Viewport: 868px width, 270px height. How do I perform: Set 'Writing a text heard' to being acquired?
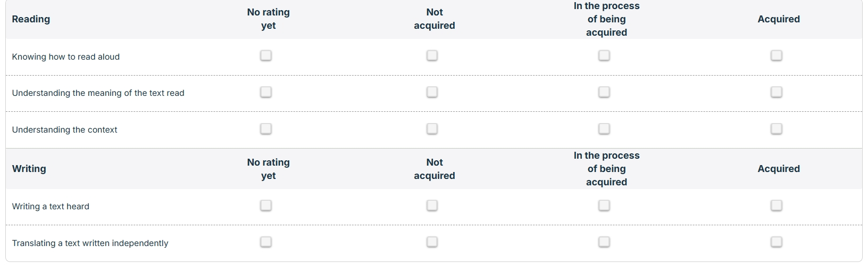[604, 206]
